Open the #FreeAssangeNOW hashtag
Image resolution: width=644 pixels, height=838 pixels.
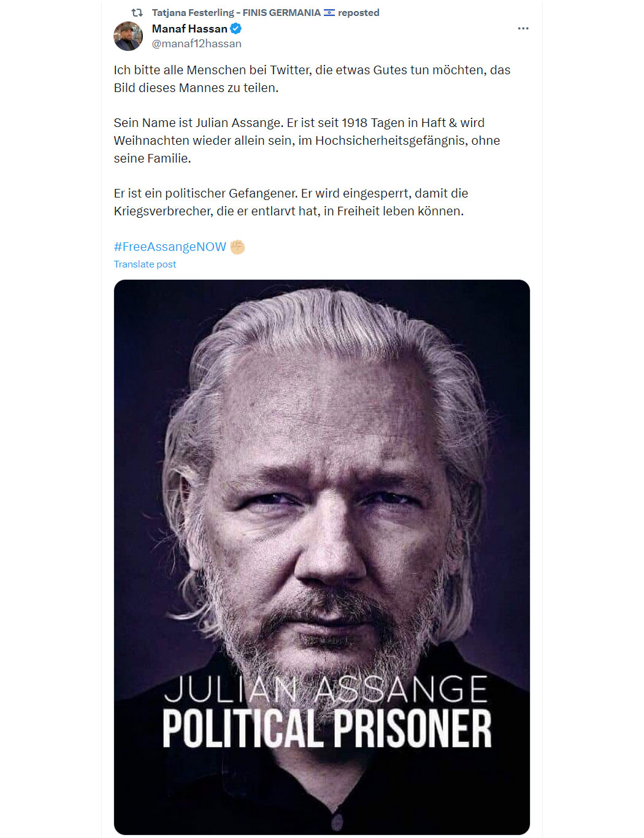coord(170,247)
